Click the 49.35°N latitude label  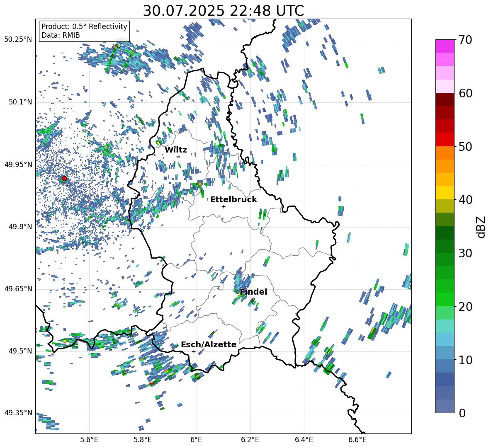[18, 413]
